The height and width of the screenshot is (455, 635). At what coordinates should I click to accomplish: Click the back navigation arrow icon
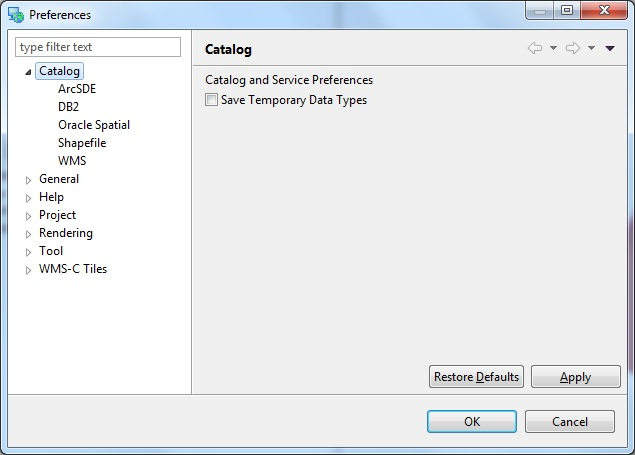(x=535, y=48)
